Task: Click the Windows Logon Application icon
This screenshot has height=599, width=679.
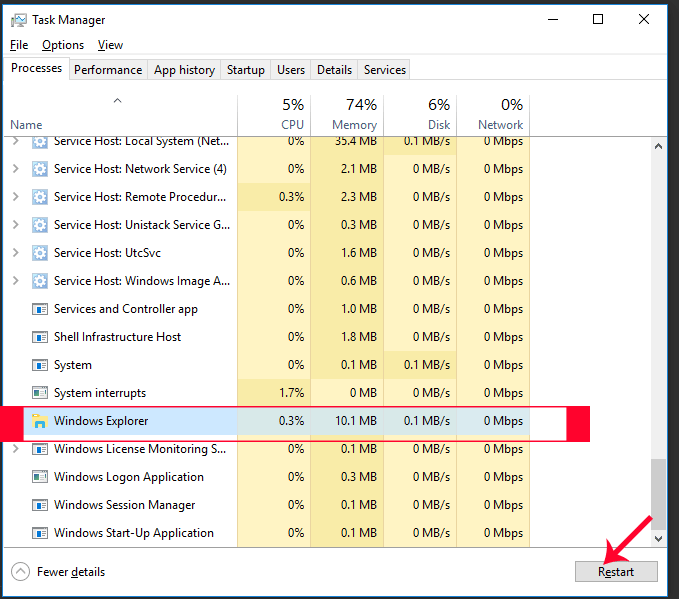Action: pyautogui.click(x=40, y=477)
